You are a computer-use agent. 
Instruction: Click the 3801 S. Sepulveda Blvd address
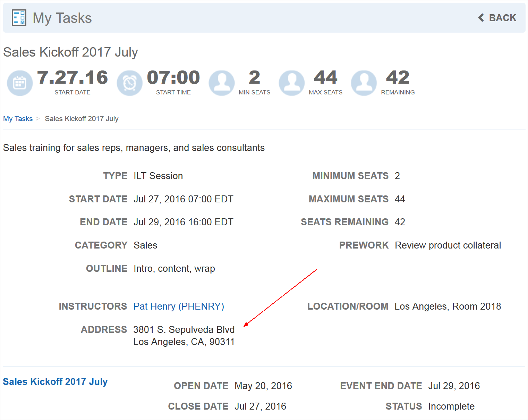point(184,329)
